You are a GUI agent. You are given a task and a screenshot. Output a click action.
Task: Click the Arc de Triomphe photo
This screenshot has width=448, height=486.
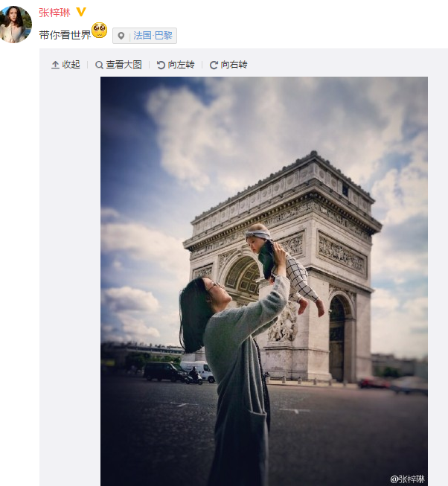[x=264, y=281]
